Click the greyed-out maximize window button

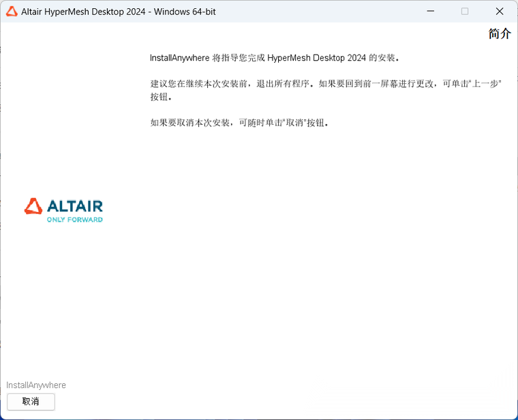(x=465, y=12)
